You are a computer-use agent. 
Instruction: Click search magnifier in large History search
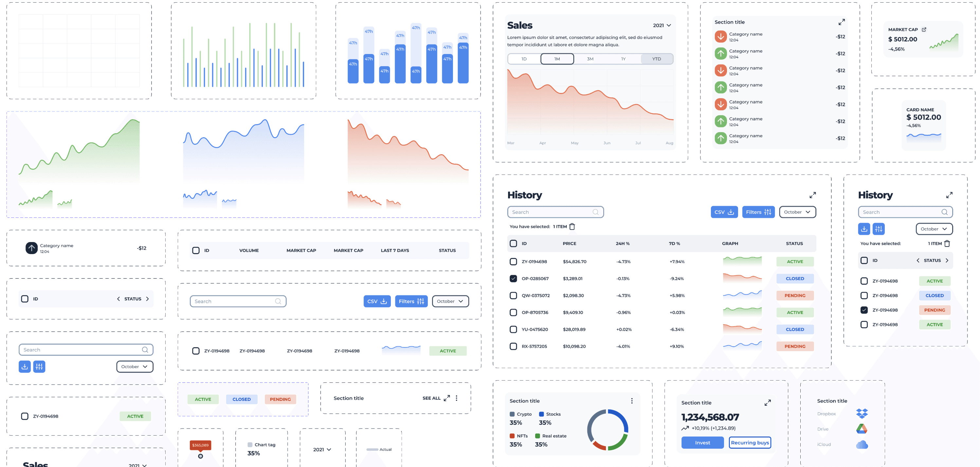tap(595, 212)
